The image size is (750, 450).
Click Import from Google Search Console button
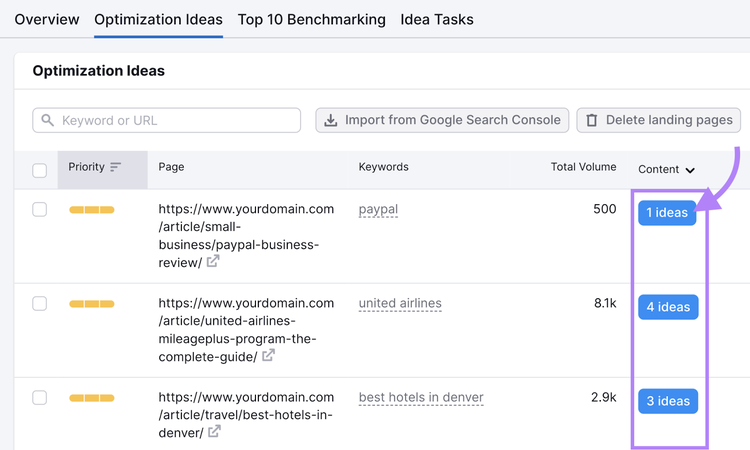point(442,120)
